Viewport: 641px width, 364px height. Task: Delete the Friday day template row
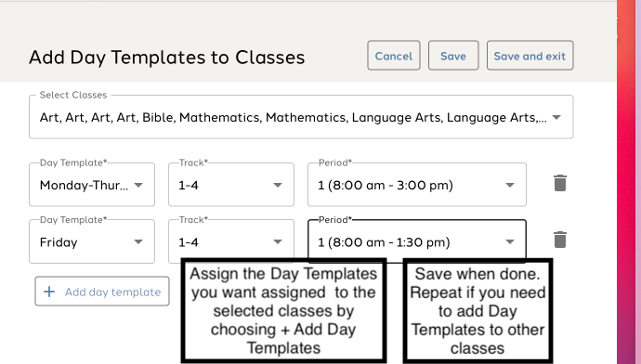(x=559, y=240)
